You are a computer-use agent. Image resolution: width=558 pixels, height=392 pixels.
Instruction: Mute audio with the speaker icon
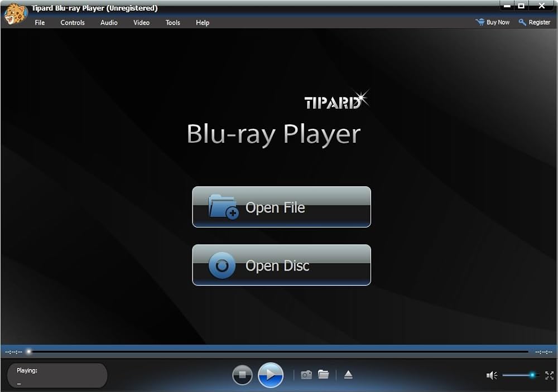pyautogui.click(x=492, y=375)
